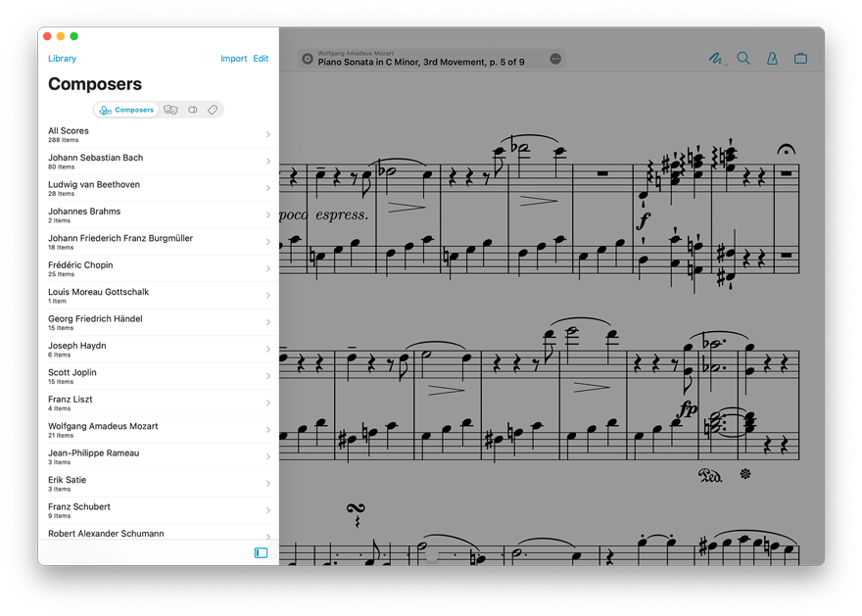
Task: Open Erik Satie scores
Action: (x=159, y=484)
